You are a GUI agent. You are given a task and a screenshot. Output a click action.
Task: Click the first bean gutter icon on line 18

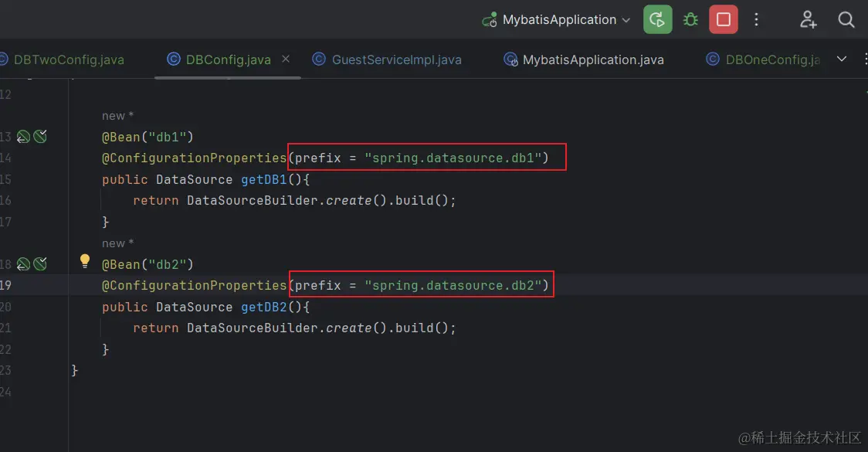(x=23, y=264)
